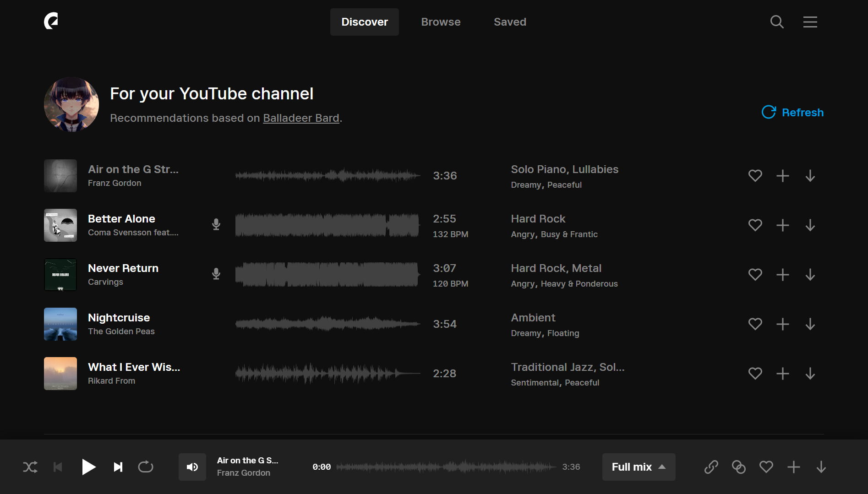Like the Nightcruise track
Viewport: 868px width, 494px height.
pos(755,324)
